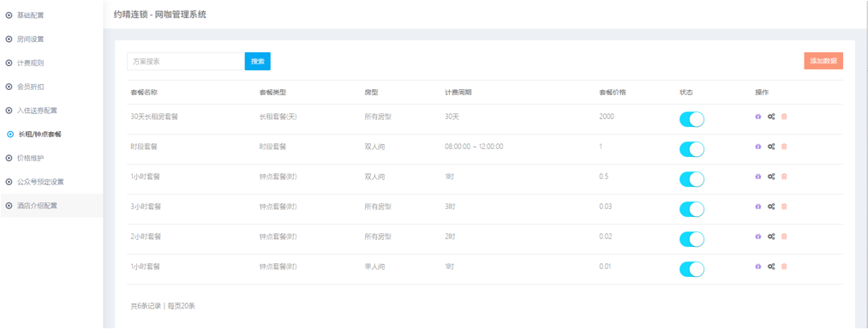Click the 套餐类型 column header
The width and height of the screenshot is (868, 330).
tap(273, 92)
